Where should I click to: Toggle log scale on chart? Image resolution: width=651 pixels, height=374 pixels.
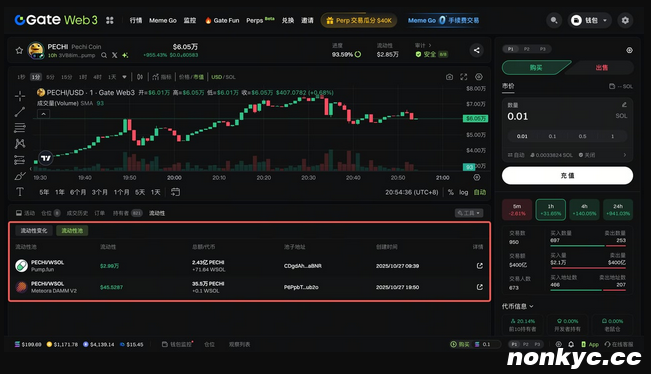(x=463, y=192)
